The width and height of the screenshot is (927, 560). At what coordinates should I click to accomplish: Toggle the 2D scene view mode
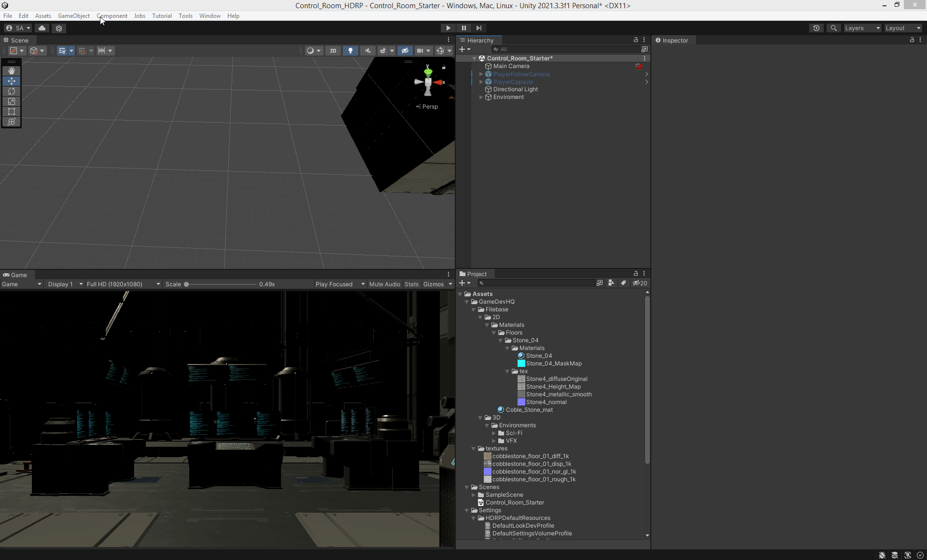[x=333, y=51]
